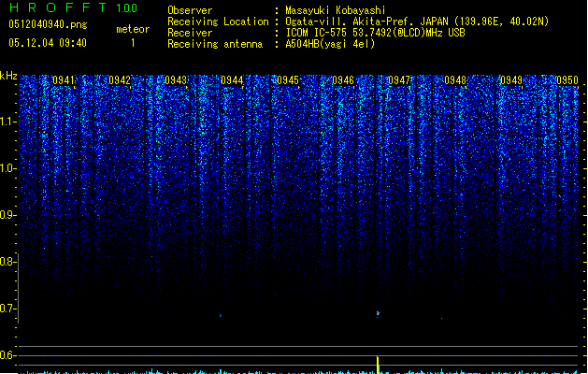Click the 0950 time marker

click(x=567, y=80)
